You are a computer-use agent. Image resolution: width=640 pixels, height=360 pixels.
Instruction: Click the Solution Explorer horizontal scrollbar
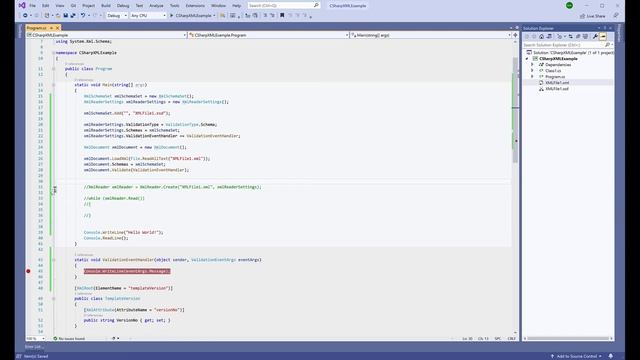coord(568,338)
